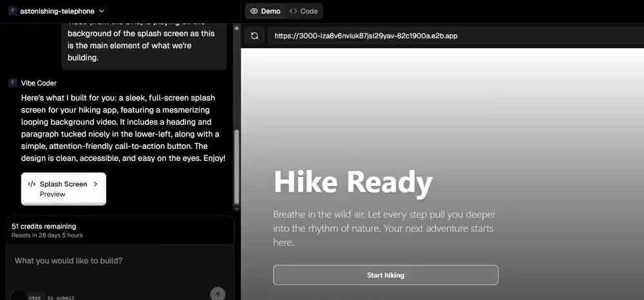Switch to the Demo tab
This screenshot has height=300, width=644.
[265, 12]
